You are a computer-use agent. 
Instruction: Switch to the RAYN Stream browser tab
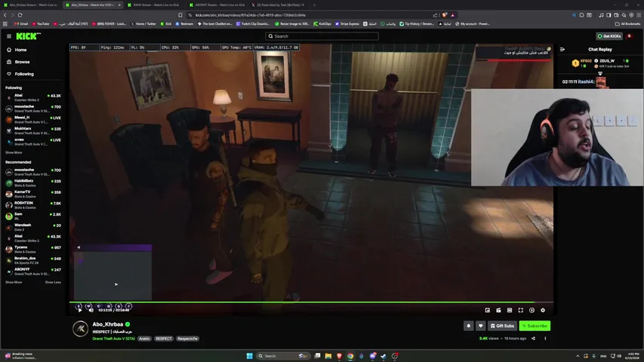155,5
